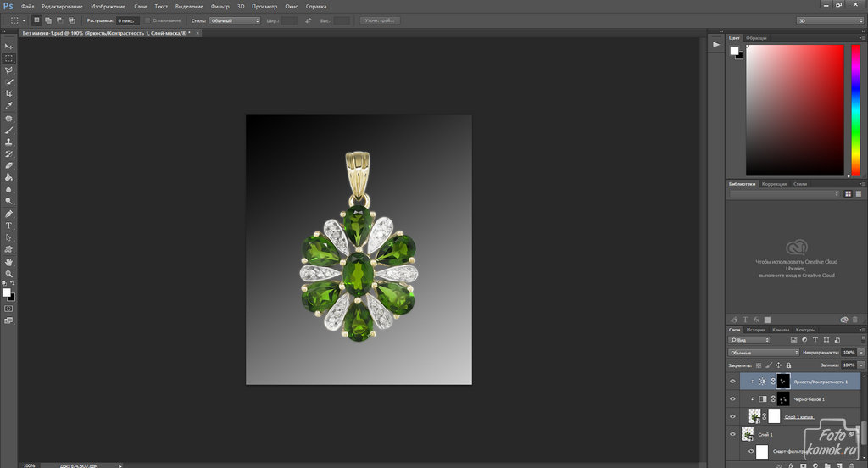Viewport: 868px width, 468px height.
Task: Open the История panel tab
Action: coord(756,330)
